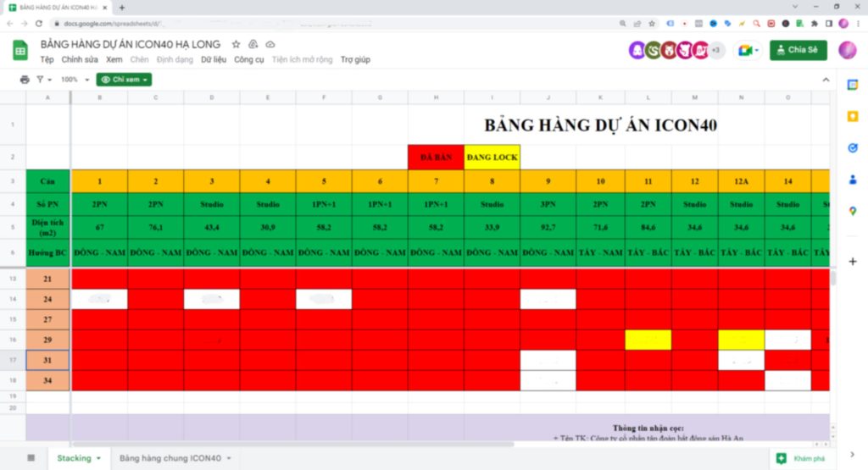Click the browser address bar
This screenshot has height=470, width=868.
332,23
